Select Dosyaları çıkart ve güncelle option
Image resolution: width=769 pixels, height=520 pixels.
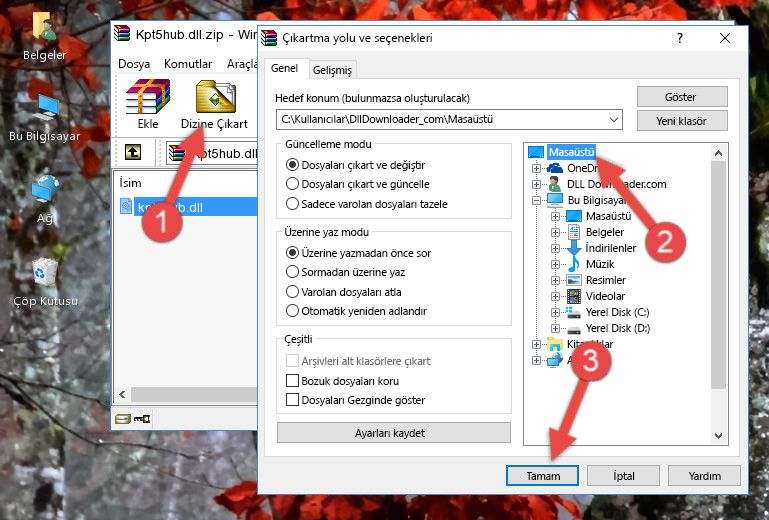pyautogui.click(x=292, y=184)
